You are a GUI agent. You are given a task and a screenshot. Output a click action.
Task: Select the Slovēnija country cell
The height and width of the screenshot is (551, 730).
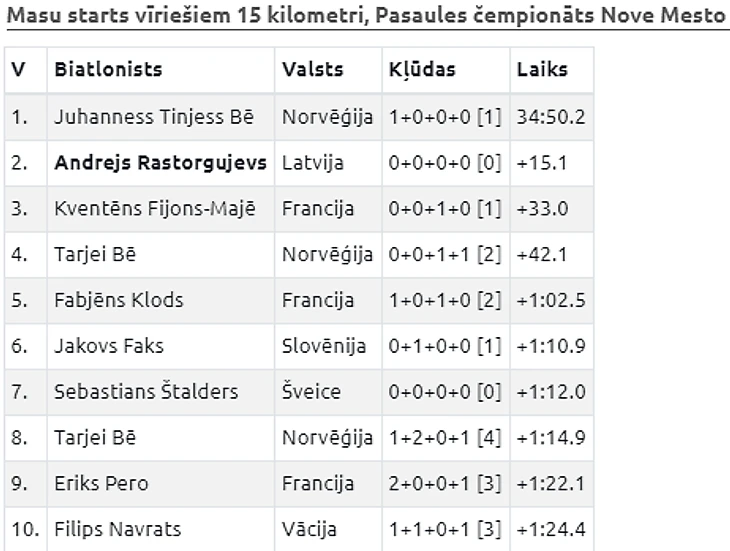pos(323,347)
